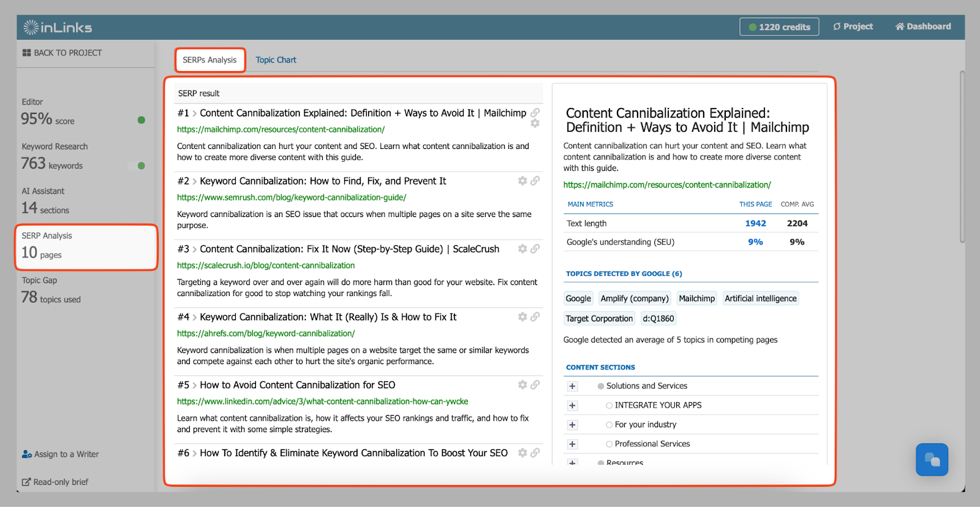980x507 pixels.
Task: Expand SERP result #5 chevron
Action: 195,386
